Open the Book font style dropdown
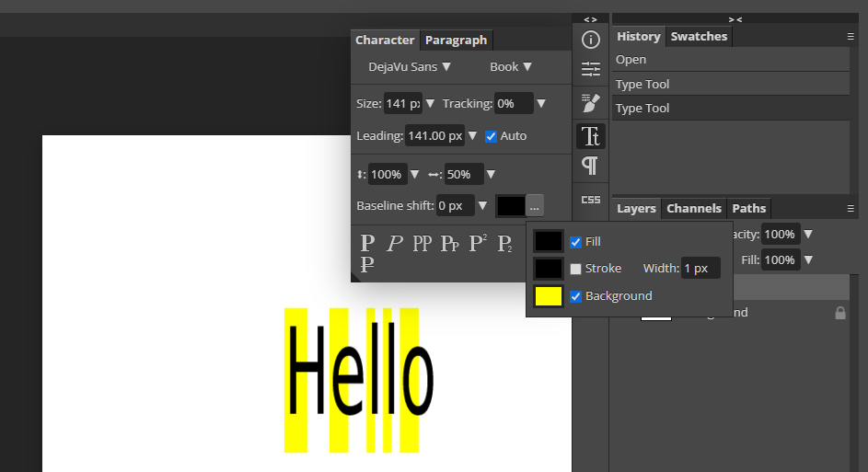The image size is (868, 472). (510, 67)
